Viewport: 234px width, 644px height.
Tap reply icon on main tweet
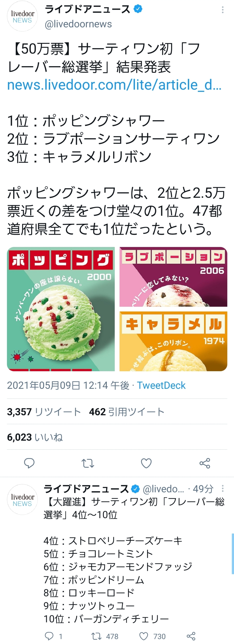29,463
